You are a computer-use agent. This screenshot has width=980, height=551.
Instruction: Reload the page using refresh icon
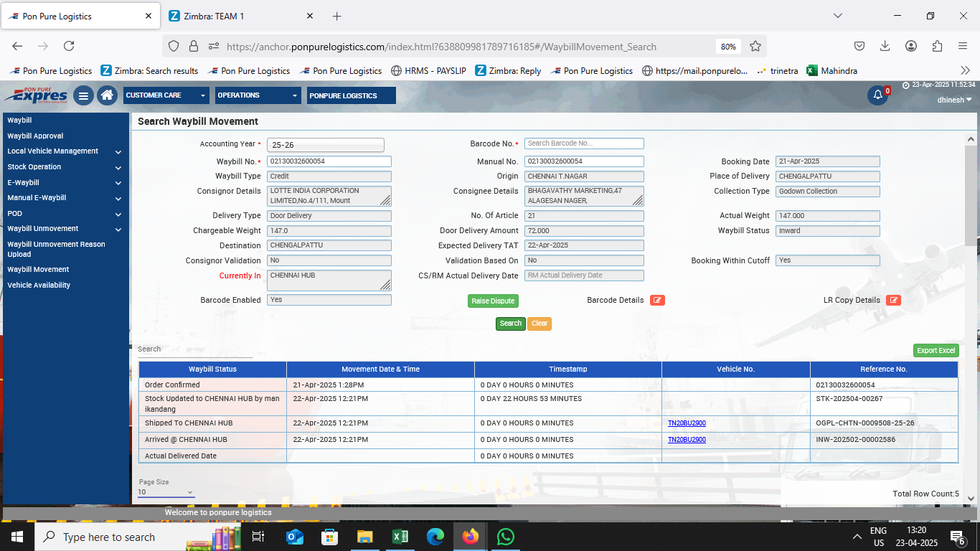click(69, 47)
